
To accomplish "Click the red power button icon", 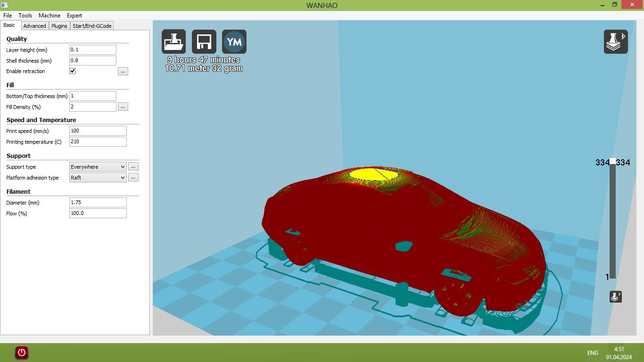I will [22, 352].
